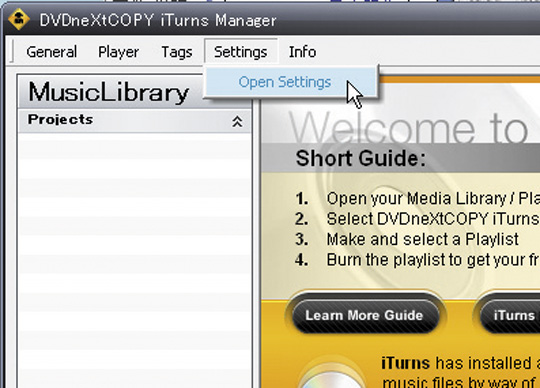Open the Player menu
Image resolution: width=540 pixels, height=388 pixels.
118,52
